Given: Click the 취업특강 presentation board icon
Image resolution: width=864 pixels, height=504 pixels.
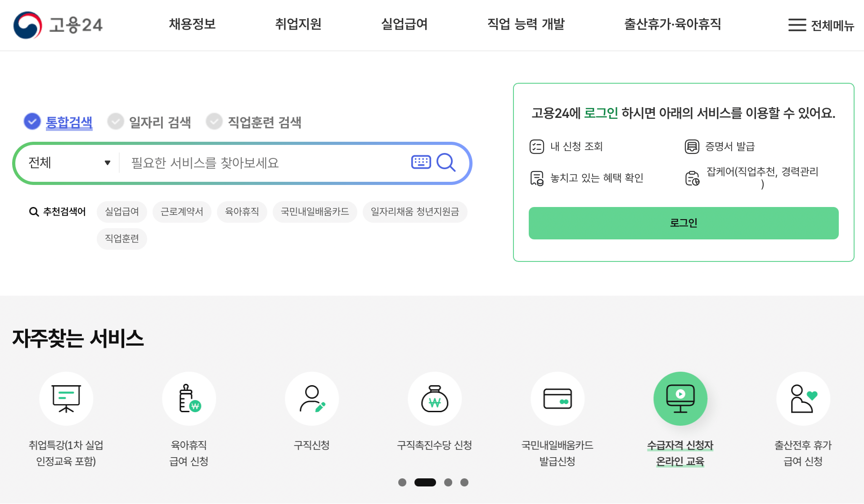Looking at the screenshot, I should coord(66,398).
